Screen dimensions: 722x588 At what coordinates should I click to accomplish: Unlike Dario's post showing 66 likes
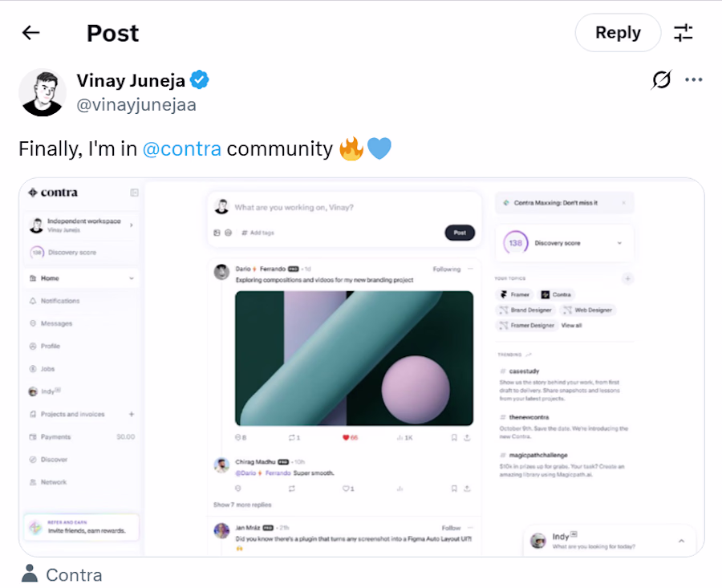pyautogui.click(x=346, y=438)
